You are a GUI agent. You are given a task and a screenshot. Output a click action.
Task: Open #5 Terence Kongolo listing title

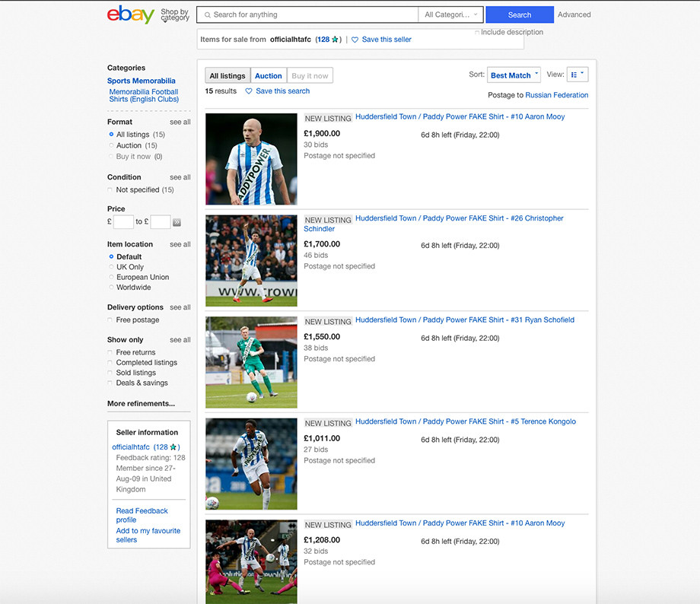[x=466, y=421]
